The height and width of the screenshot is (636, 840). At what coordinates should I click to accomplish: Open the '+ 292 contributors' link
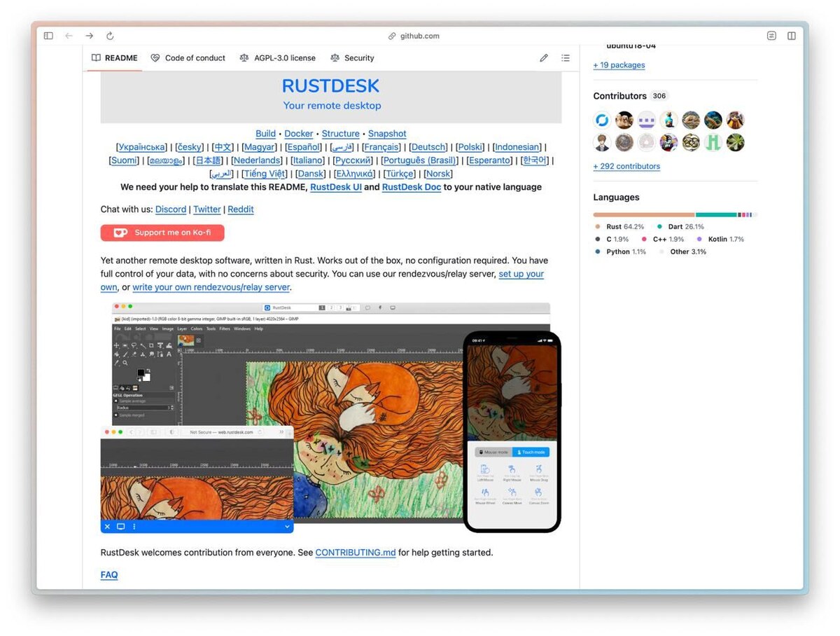(626, 167)
